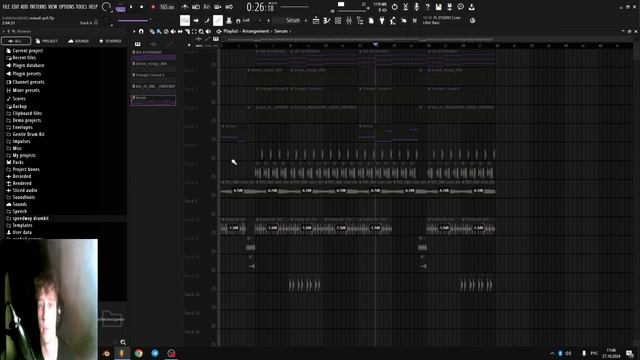Viewport: 640px width, 360px height.
Task: Select the playlist Slice tool
Action: (x=187, y=31)
